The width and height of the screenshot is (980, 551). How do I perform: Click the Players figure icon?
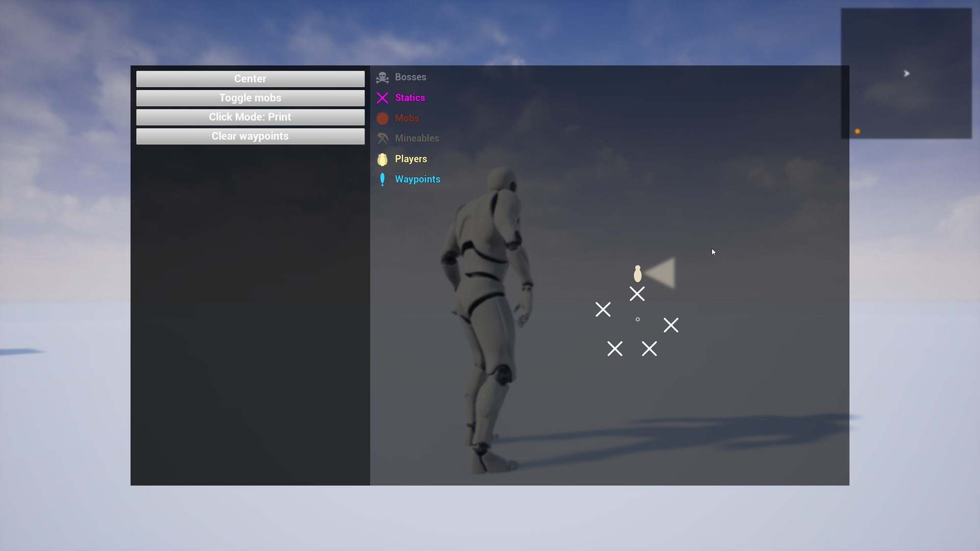pos(382,158)
